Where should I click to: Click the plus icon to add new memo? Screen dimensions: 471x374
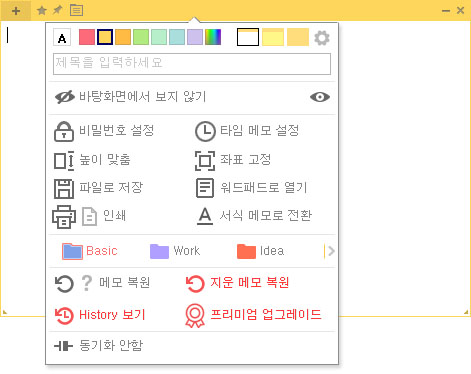(x=16, y=11)
